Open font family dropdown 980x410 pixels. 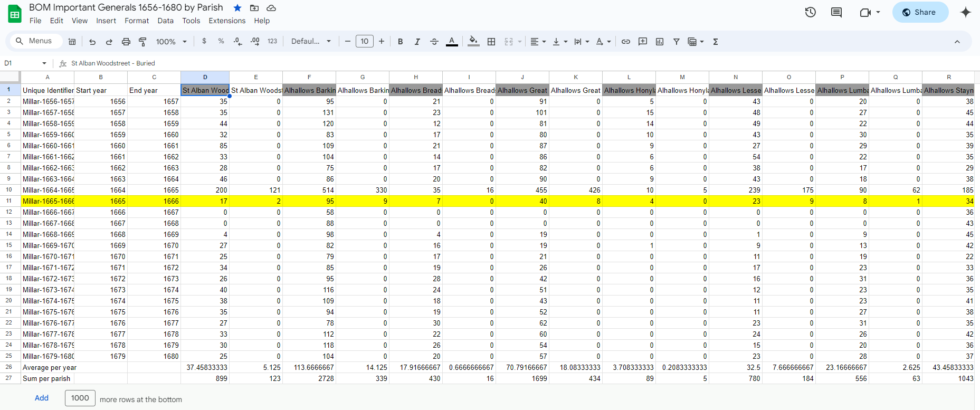tap(311, 41)
